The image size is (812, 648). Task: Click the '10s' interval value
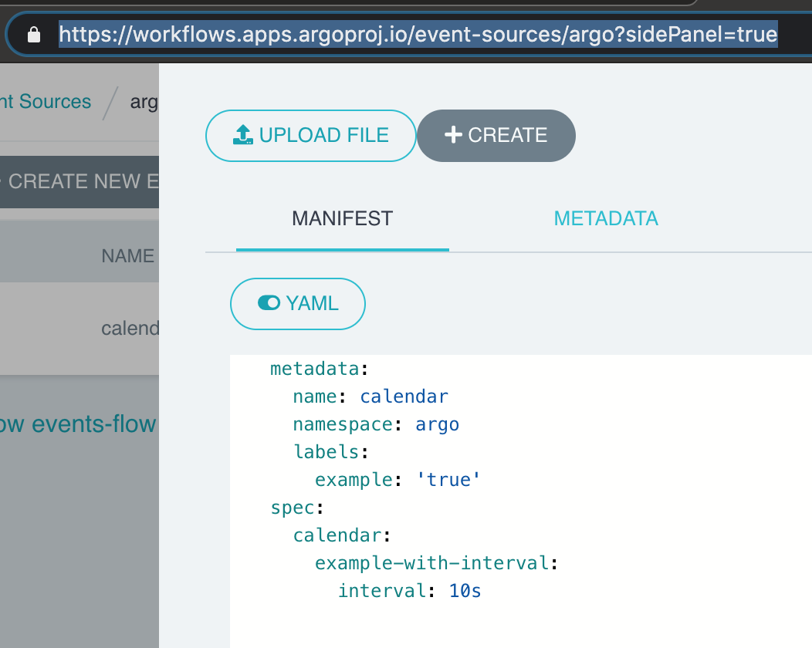click(x=465, y=591)
